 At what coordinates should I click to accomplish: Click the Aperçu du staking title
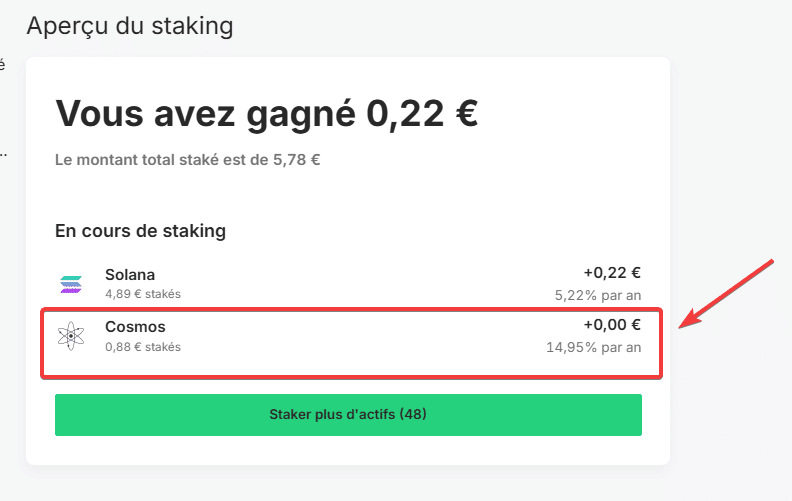tap(130, 26)
